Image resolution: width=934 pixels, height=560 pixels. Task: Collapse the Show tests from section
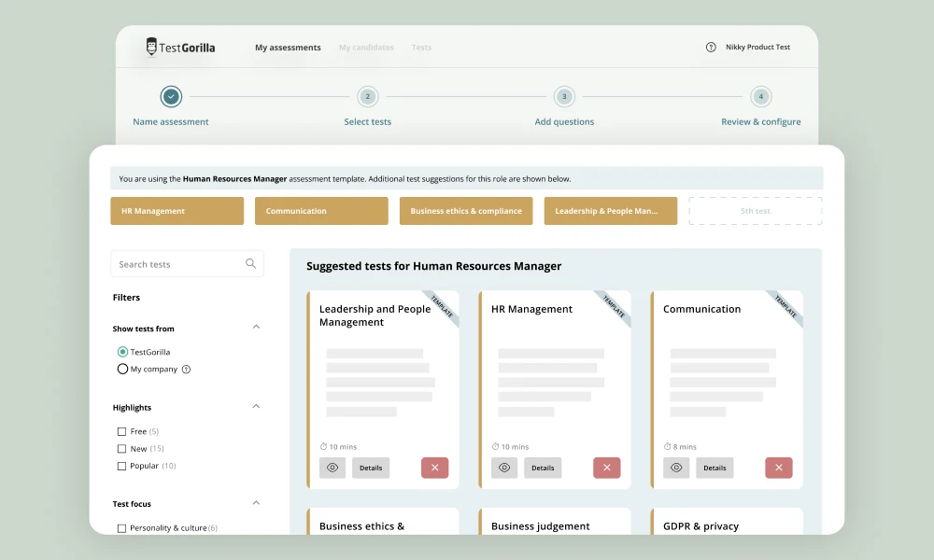tap(256, 328)
